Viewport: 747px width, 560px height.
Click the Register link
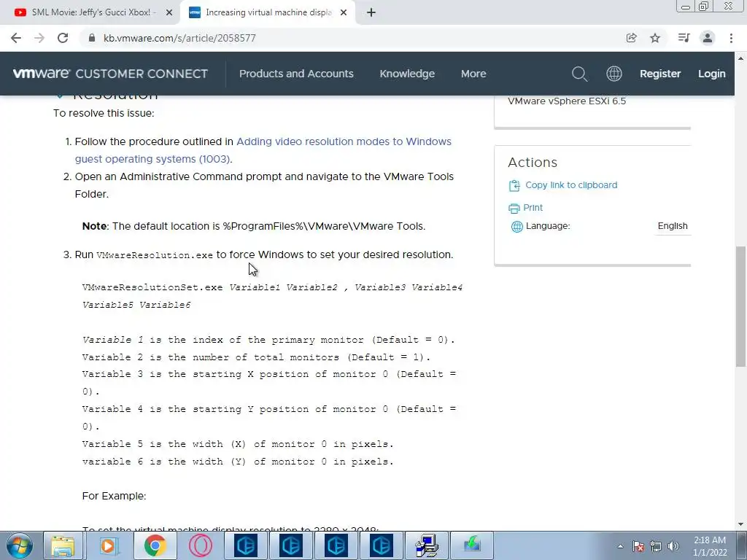pos(660,74)
